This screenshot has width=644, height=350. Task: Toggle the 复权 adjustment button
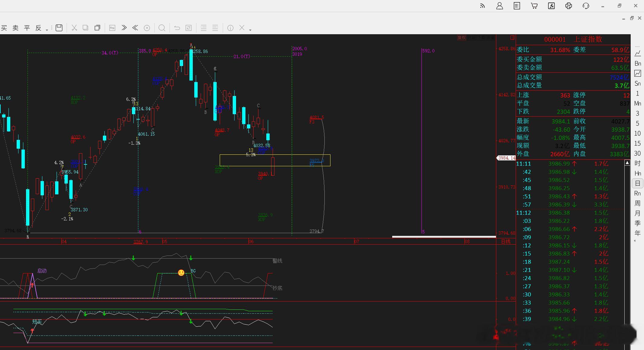coord(462,38)
